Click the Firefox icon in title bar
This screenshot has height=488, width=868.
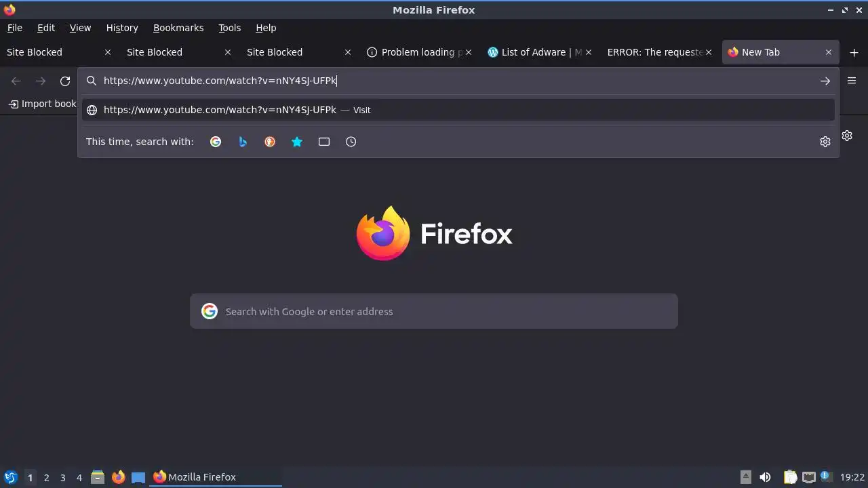[x=9, y=9]
